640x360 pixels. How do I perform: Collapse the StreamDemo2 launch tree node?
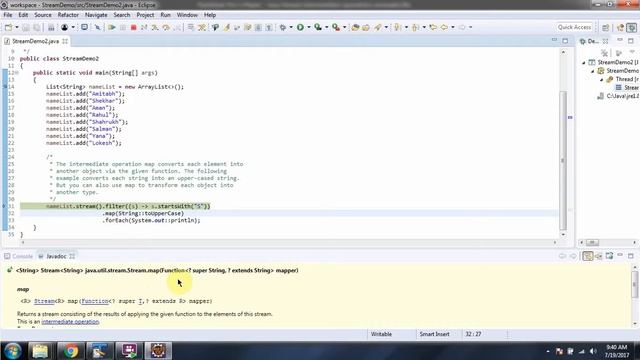(584, 62)
